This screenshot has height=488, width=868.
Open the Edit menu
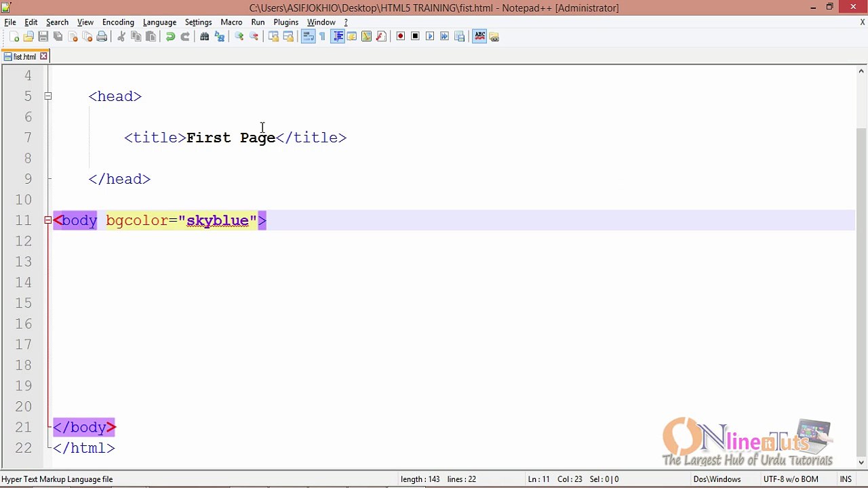[x=31, y=22]
